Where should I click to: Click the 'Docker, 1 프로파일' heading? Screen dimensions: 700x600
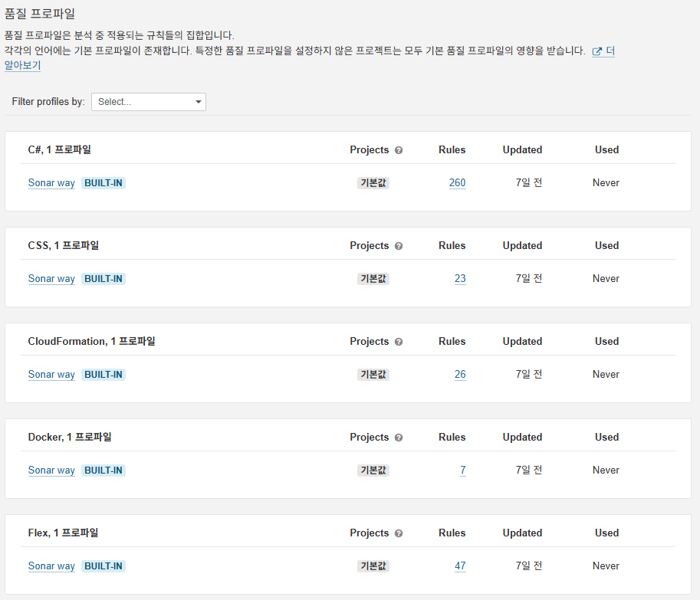pos(70,438)
